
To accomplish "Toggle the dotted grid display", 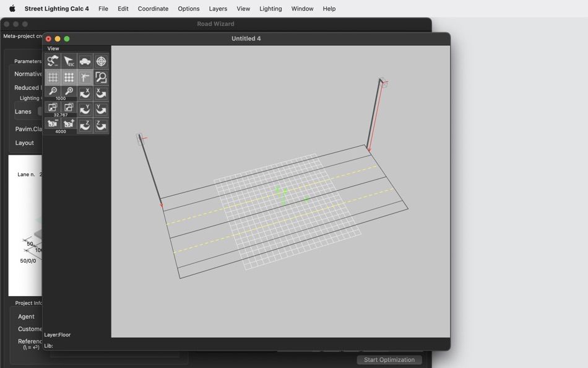I will tap(69, 77).
